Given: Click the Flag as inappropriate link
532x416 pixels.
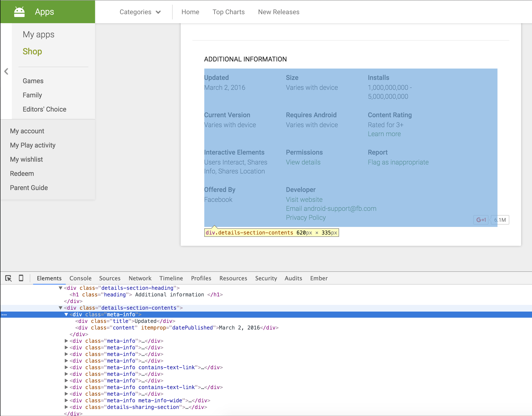Looking at the screenshot, I should click(x=398, y=162).
